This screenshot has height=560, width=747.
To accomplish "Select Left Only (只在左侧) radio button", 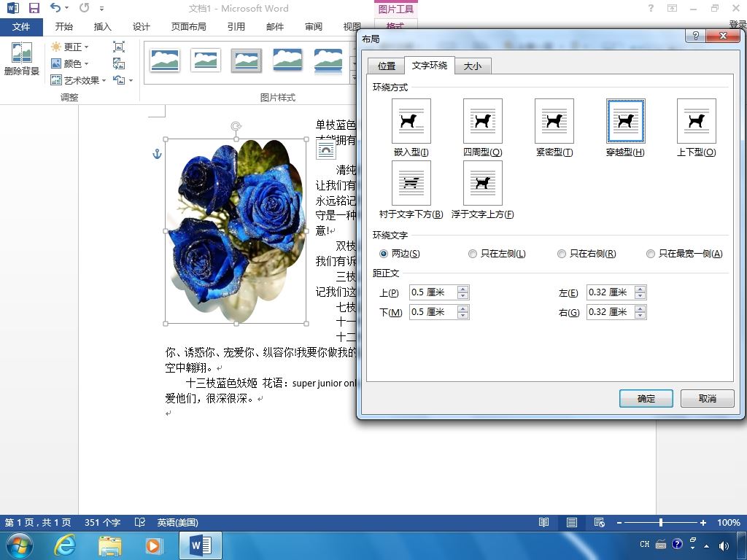I will tap(473, 254).
